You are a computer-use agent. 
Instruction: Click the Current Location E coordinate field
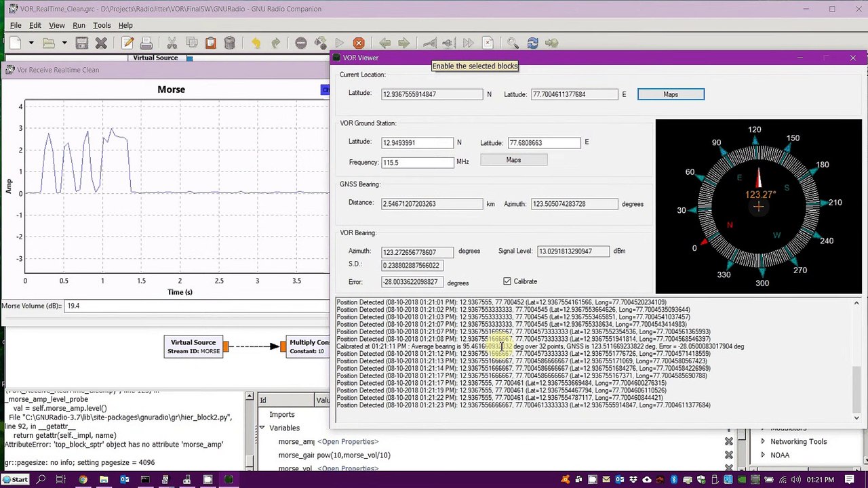574,94
